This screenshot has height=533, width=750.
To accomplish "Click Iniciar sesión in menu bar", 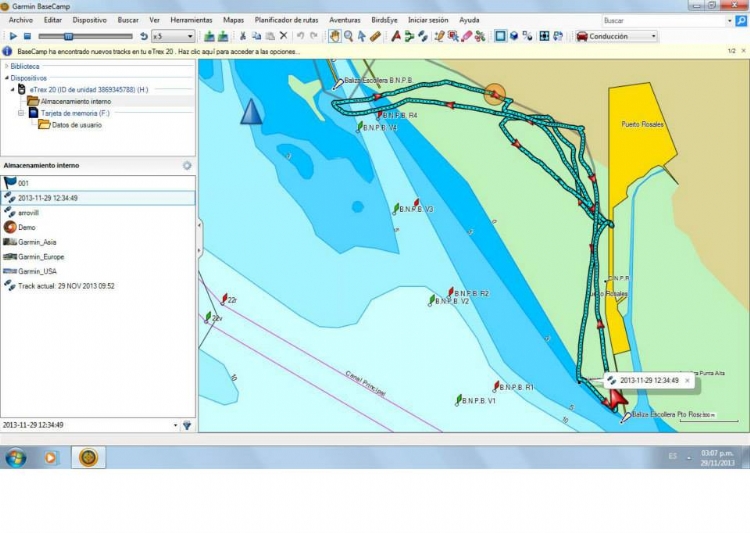I will (428, 20).
